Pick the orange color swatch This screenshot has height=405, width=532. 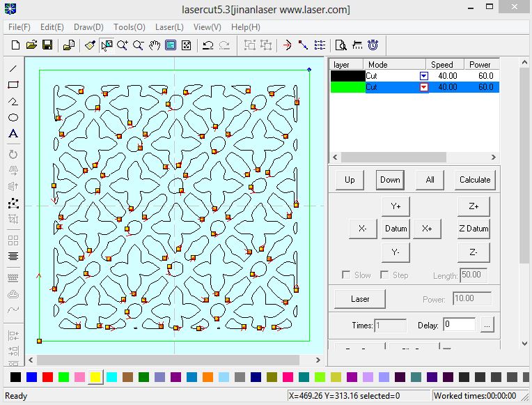[x=208, y=377]
